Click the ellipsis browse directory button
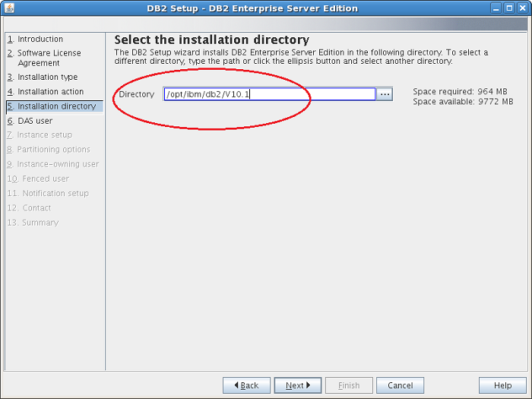532x399 pixels. click(385, 94)
